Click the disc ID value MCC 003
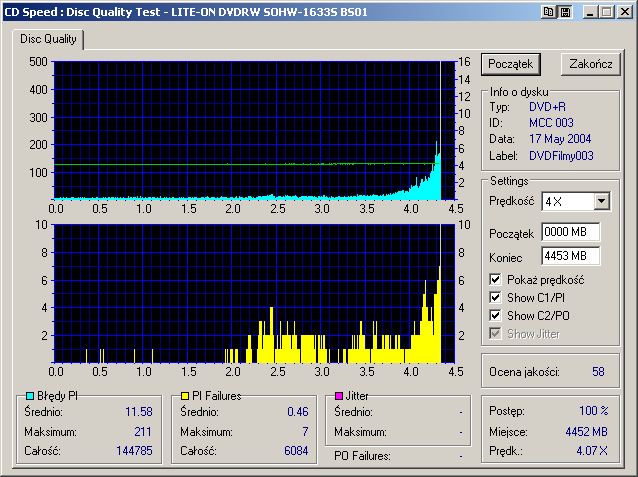The height and width of the screenshot is (477, 638). tap(551, 123)
